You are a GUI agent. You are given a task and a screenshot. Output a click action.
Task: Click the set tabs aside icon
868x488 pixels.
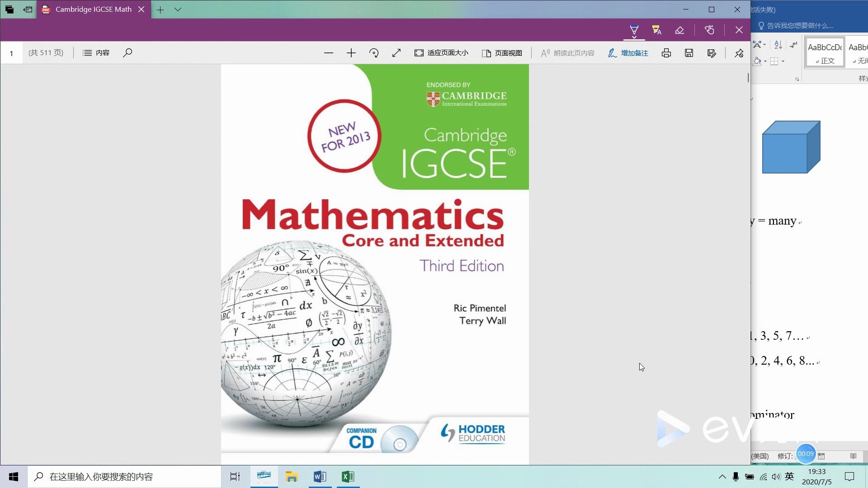[28, 9]
